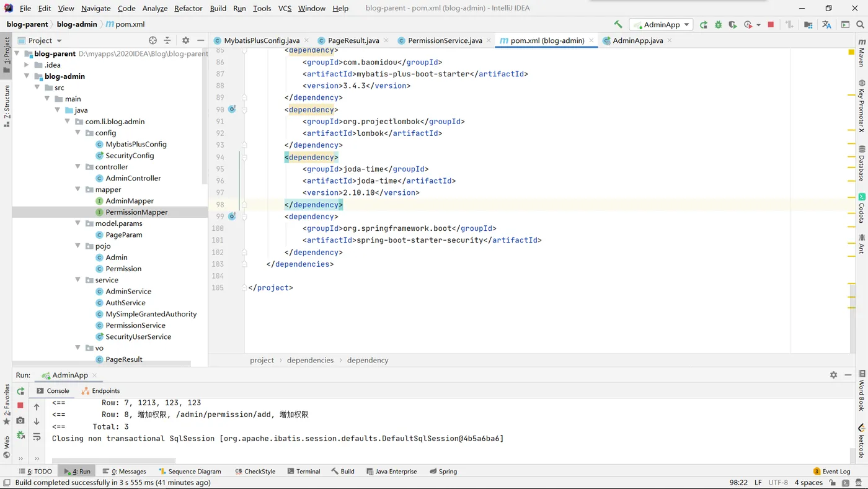Toggle the Maven tool window
The width and height of the screenshot is (868, 489).
point(861,53)
